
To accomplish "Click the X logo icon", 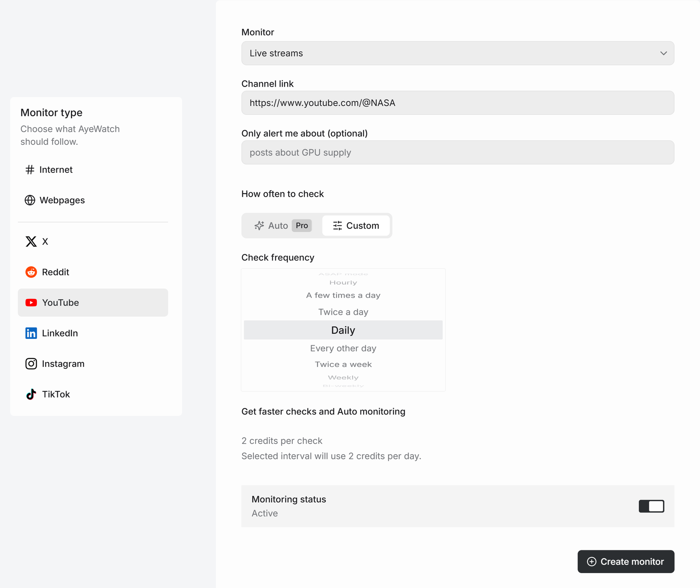I will (31, 241).
